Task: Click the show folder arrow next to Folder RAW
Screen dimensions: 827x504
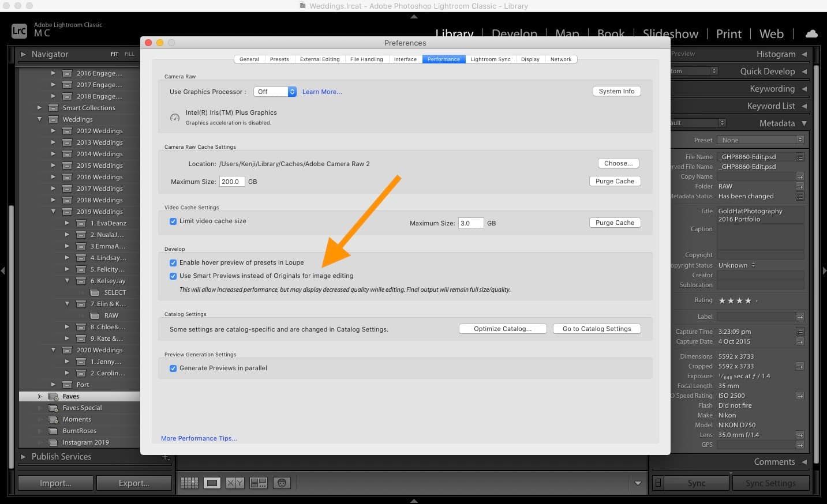Action: 800,186
